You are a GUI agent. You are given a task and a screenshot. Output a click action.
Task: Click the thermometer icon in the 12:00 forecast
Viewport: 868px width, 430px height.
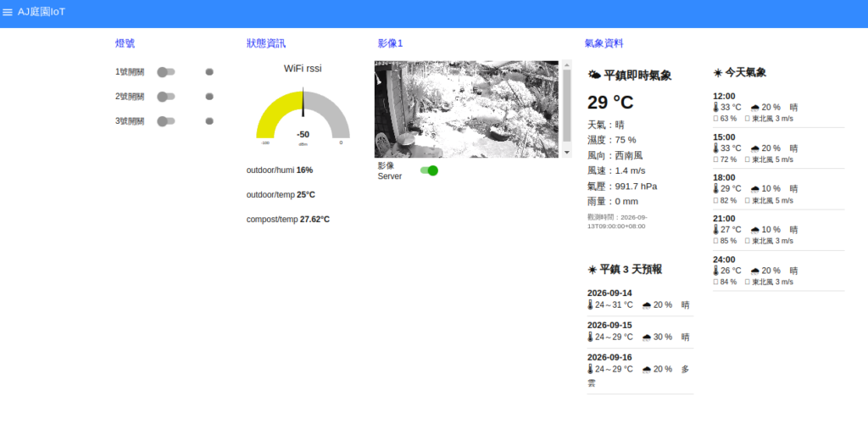pos(715,107)
